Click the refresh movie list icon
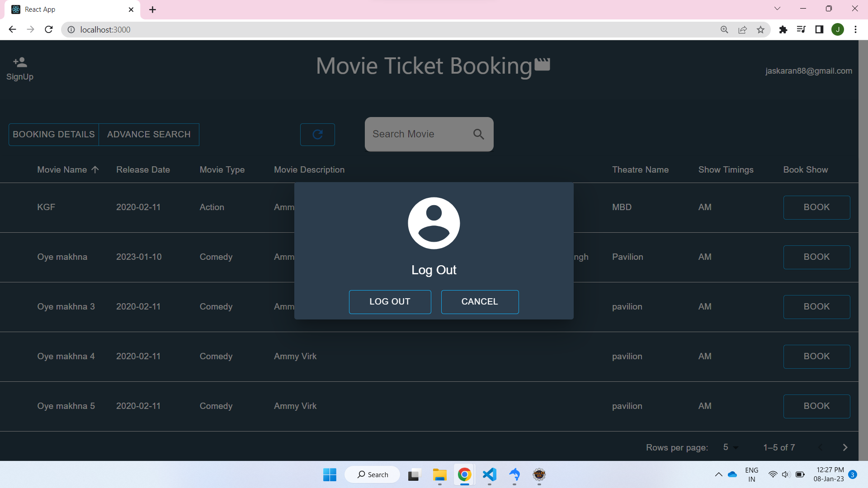868x488 pixels. coord(317,134)
